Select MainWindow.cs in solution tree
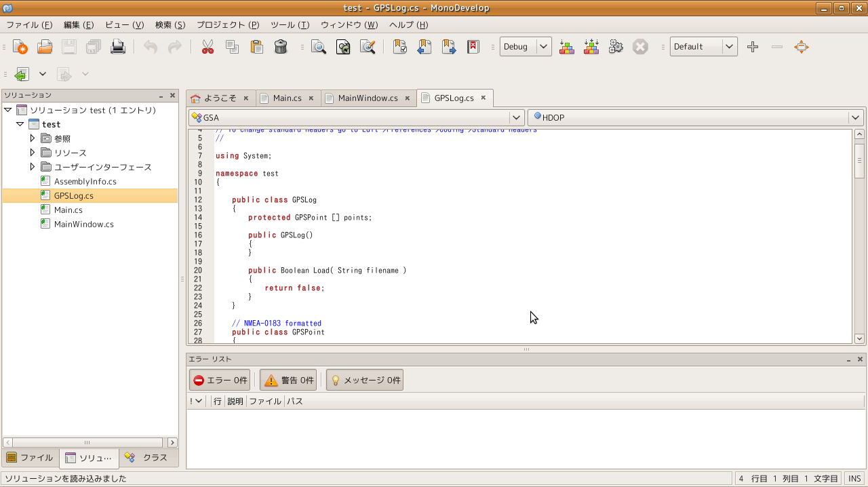This screenshot has width=868, height=487. tap(84, 224)
